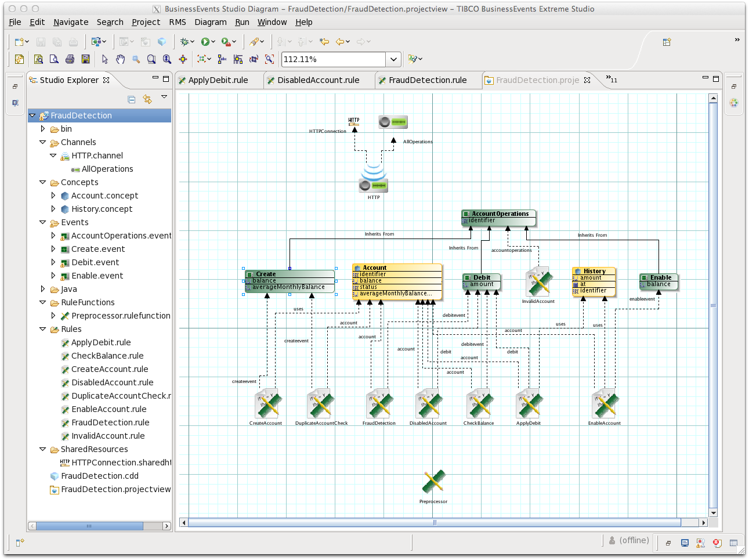Switch to the DisabledAccount.rule tab
The width and height of the screenshot is (749, 560).
coord(319,80)
